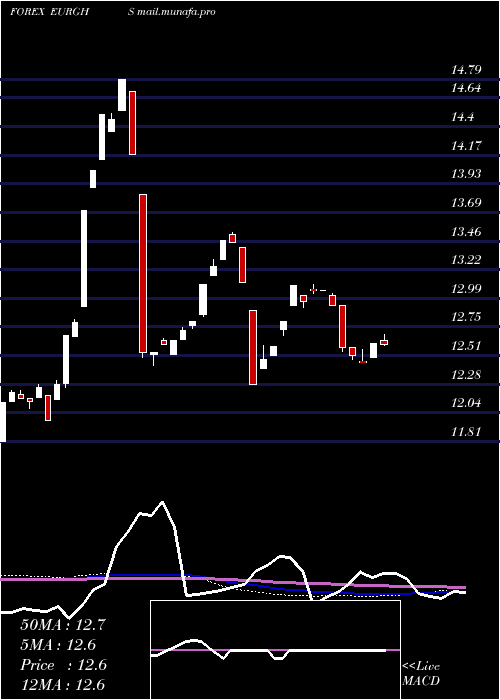Click the 13.93 price level label
The height and width of the screenshot is (700, 500).
[466, 174]
